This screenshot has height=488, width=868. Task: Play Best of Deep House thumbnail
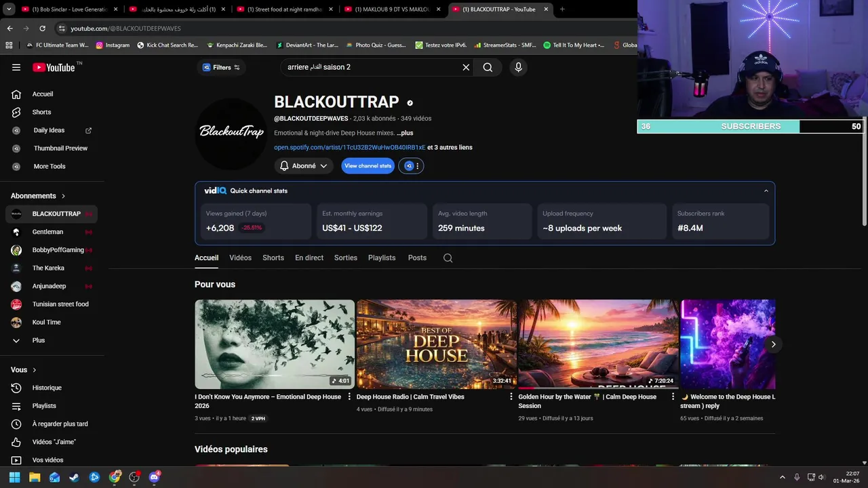click(437, 344)
